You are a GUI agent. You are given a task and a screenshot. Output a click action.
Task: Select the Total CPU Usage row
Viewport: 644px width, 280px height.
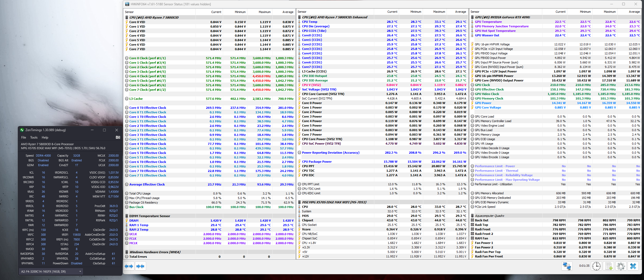210,193
